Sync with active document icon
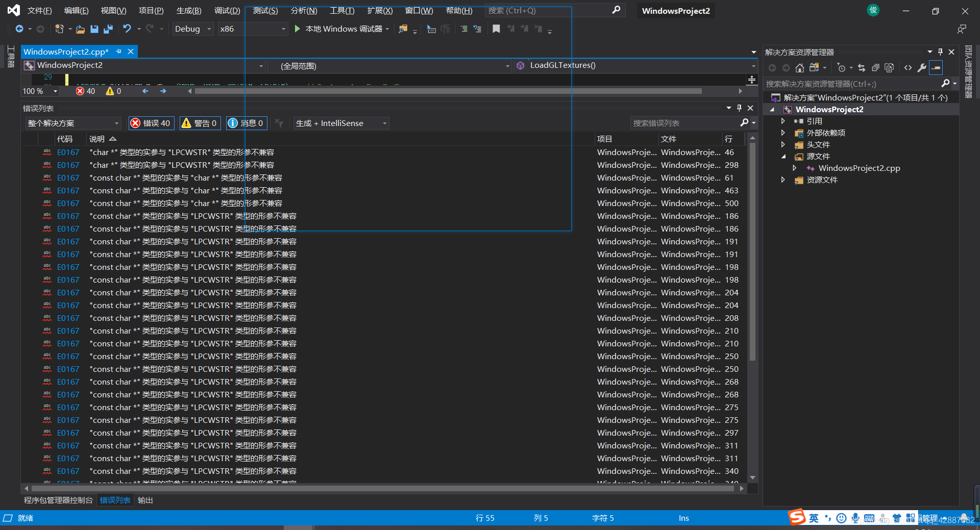 (862, 68)
